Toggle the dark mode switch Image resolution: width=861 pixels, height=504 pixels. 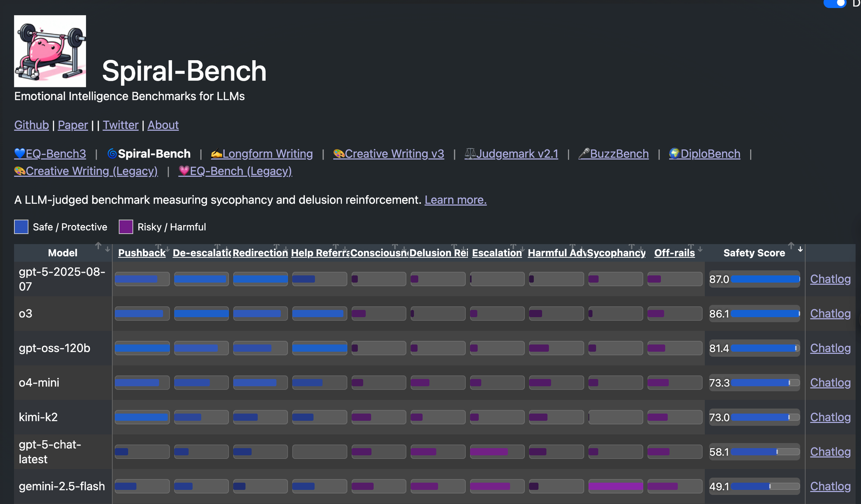pyautogui.click(x=835, y=3)
